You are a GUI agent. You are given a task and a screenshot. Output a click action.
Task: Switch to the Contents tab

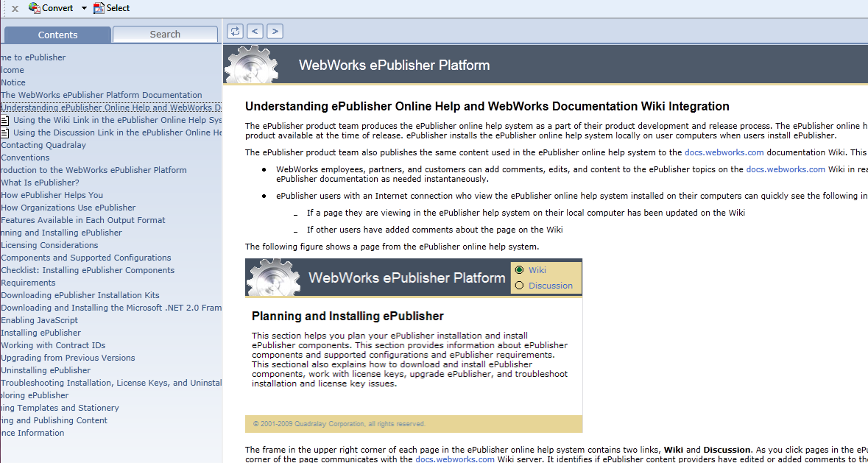tap(57, 35)
